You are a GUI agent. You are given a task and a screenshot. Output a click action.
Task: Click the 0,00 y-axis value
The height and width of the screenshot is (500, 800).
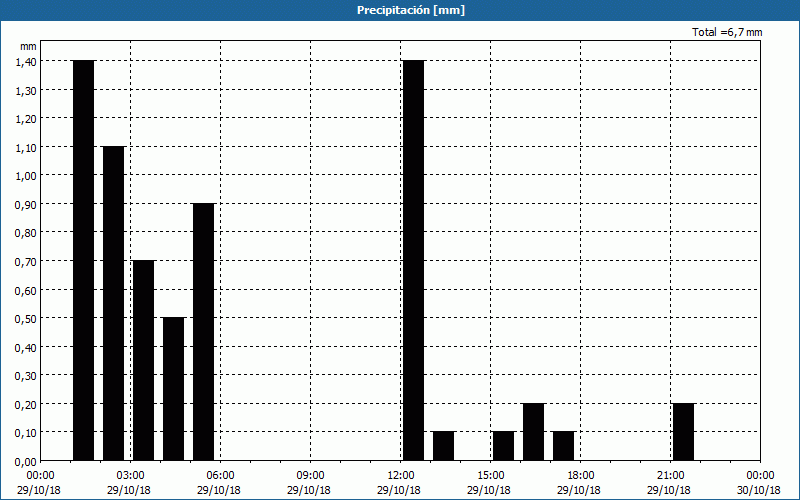pos(27,462)
